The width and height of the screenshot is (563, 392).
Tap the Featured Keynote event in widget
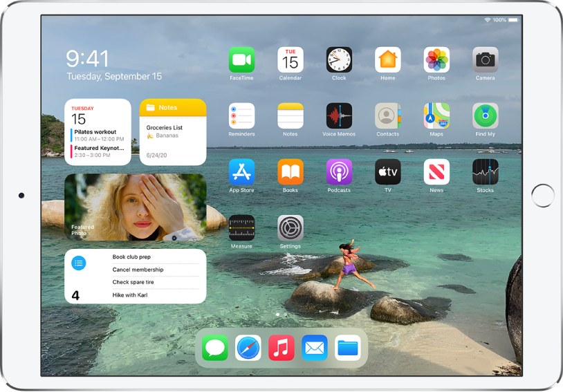[98, 151]
